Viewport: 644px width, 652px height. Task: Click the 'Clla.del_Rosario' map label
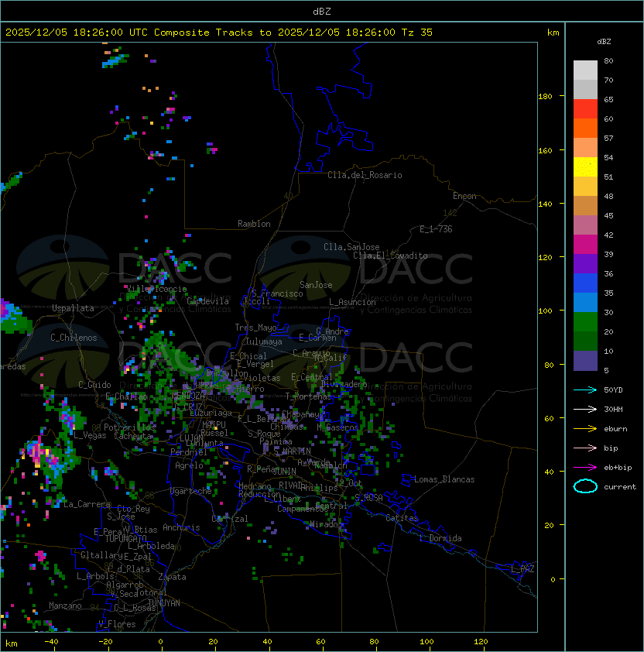coord(365,175)
